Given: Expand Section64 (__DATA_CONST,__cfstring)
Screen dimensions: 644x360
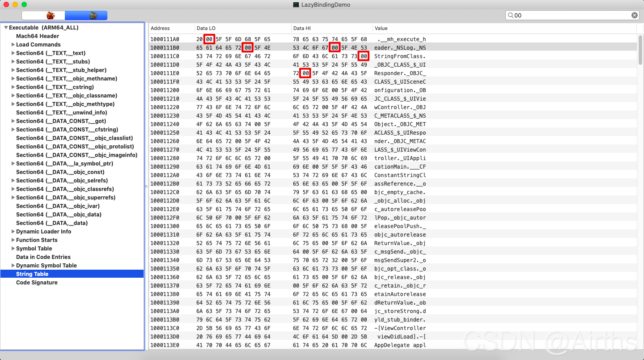Looking at the screenshot, I should click(x=13, y=130).
